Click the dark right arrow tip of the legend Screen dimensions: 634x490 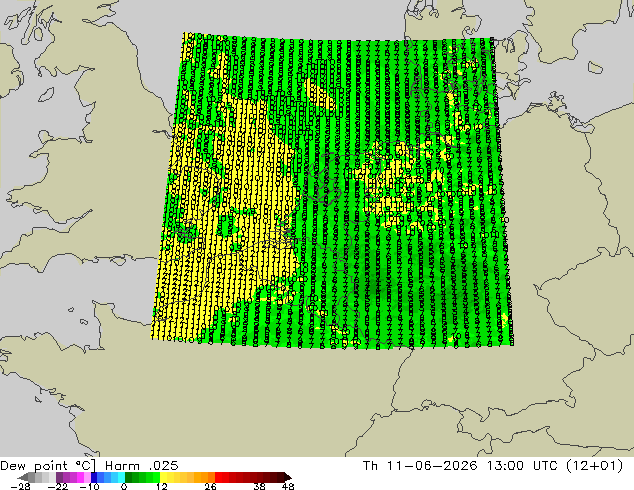pyautogui.click(x=288, y=477)
